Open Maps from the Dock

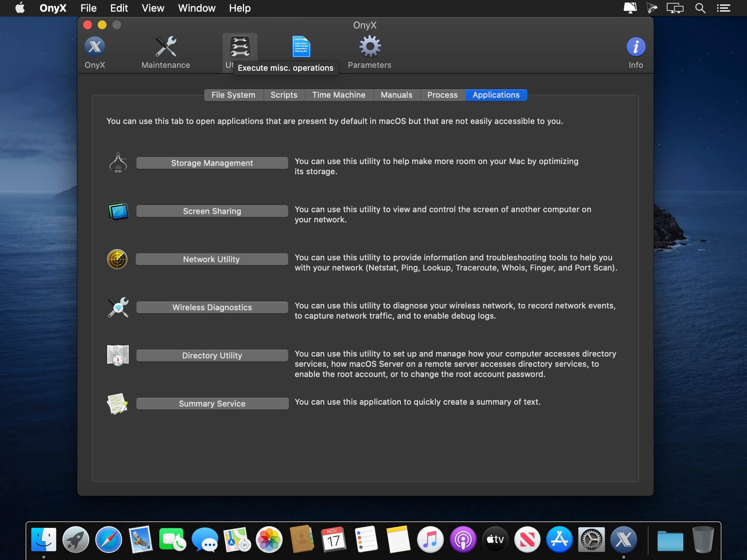pos(237,540)
